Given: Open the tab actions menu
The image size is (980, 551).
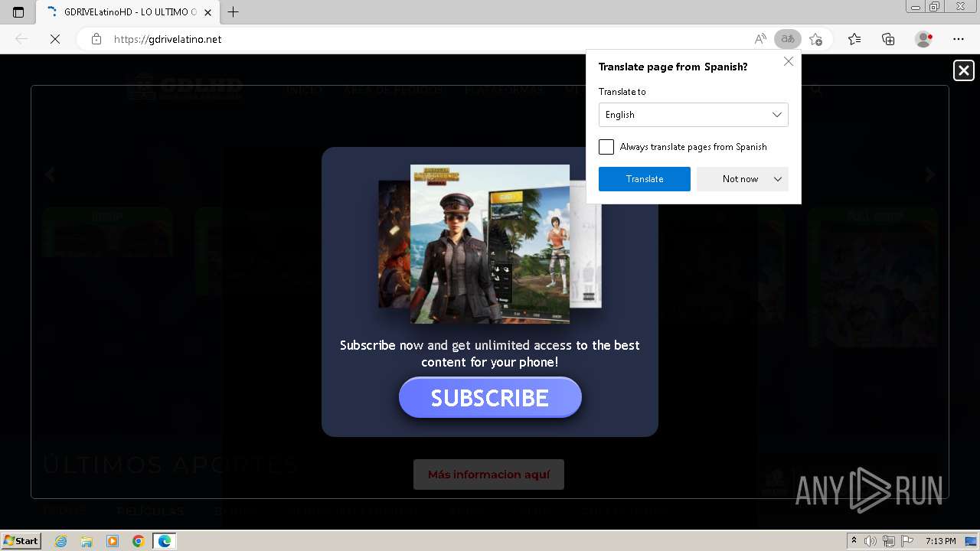Looking at the screenshot, I should 18,12.
